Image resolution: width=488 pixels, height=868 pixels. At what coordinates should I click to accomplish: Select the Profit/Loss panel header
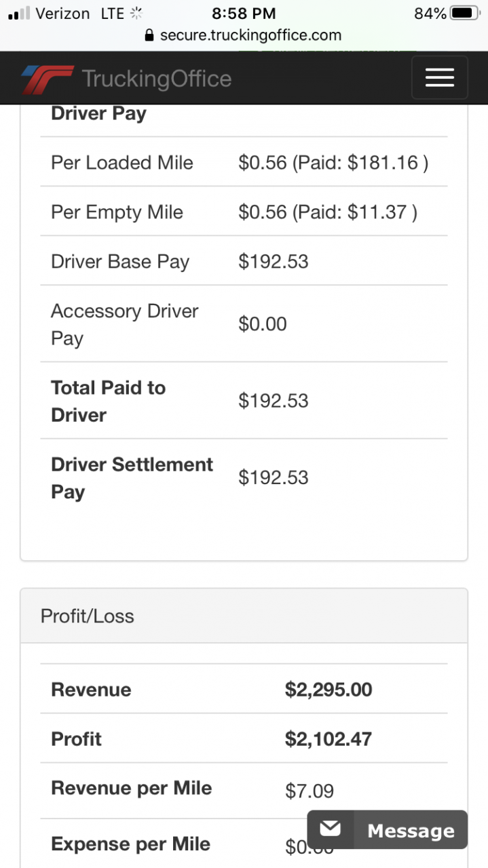tap(244, 616)
